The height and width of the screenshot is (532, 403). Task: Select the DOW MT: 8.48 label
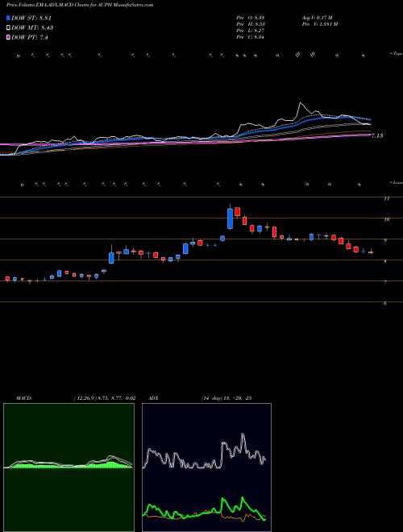tap(32, 28)
